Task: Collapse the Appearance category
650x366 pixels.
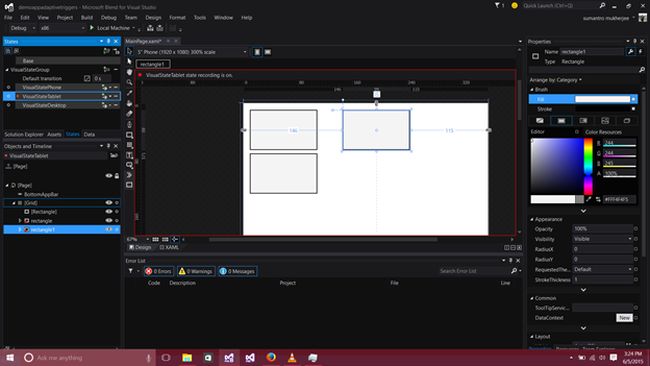Action: [532, 219]
